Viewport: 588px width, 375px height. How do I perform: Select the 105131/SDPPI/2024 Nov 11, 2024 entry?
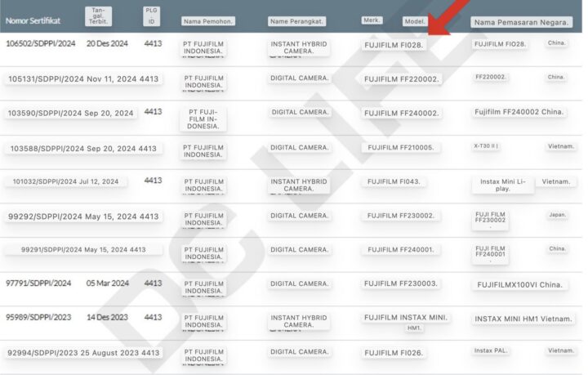[83, 79]
